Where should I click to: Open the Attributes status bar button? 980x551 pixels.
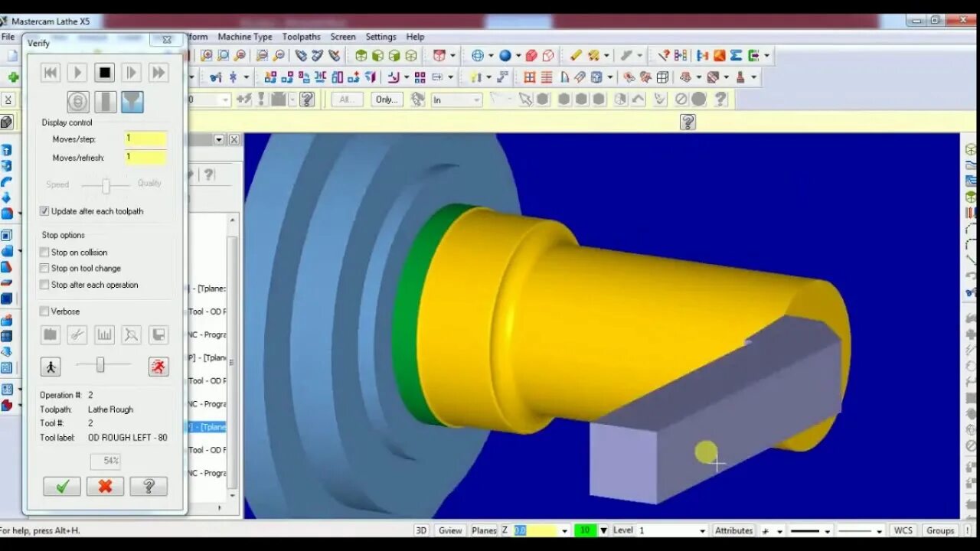tap(733, 530)
